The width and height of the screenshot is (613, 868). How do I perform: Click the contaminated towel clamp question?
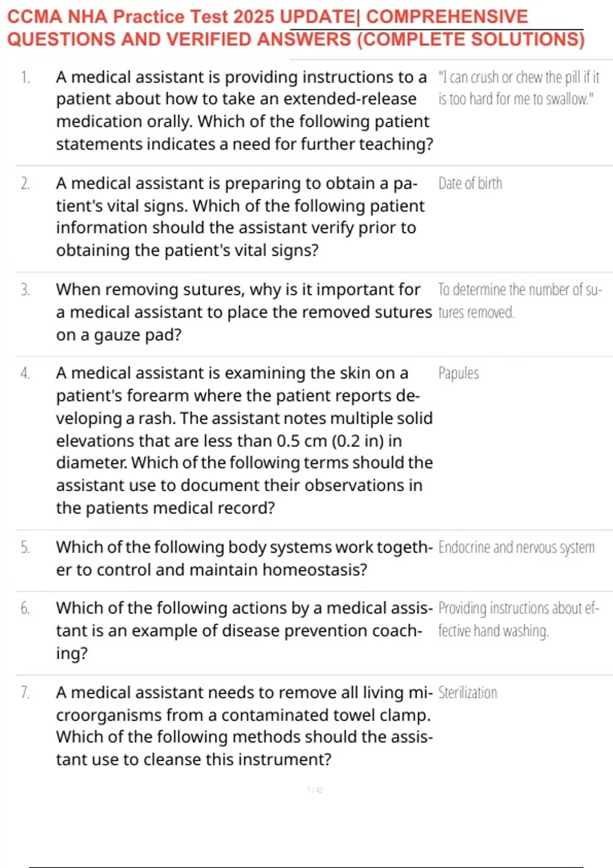click(x=244, y=726)
